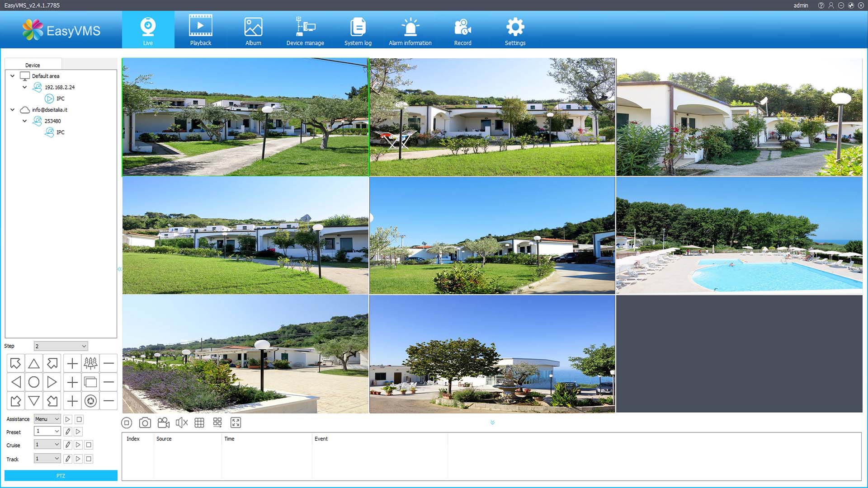Start recording with the video camera icon
The width and height of the screenshot is (868, 488).
(x=163, y=422)
